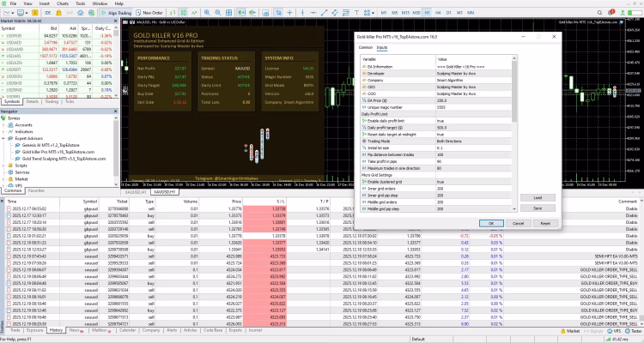
Task: Zoom in on the chart
Action: tap(207, 13)
